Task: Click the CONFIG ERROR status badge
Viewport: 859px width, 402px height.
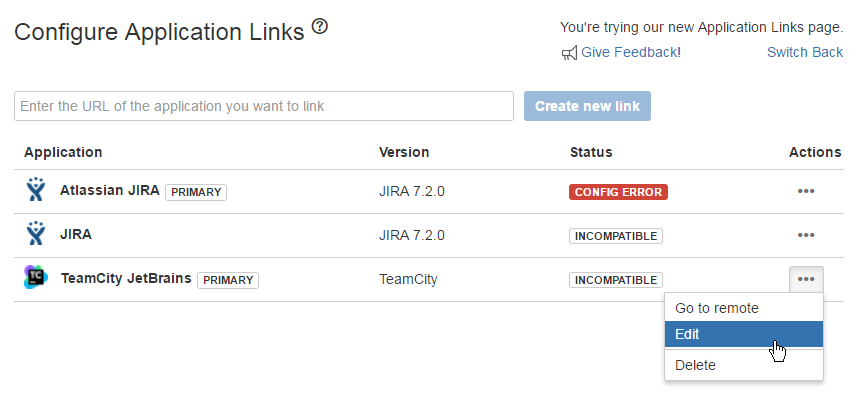Action: click(x=618, y=191)
